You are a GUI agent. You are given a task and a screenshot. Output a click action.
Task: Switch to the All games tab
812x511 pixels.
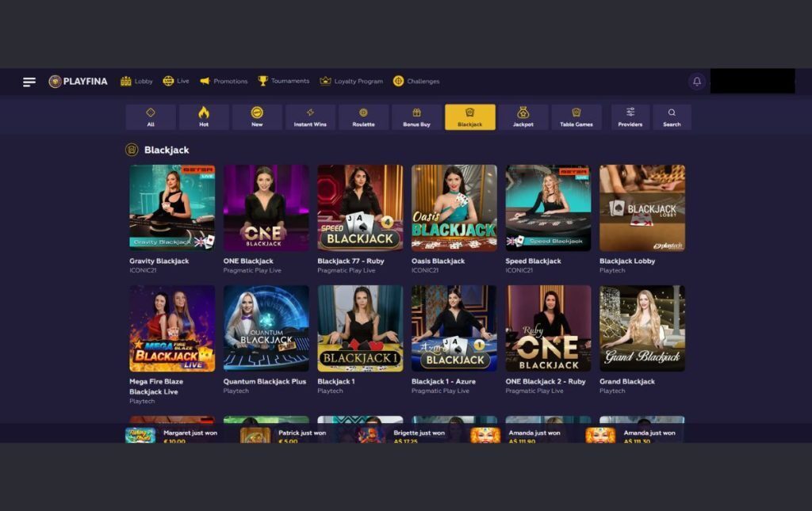tap(151, 117)
